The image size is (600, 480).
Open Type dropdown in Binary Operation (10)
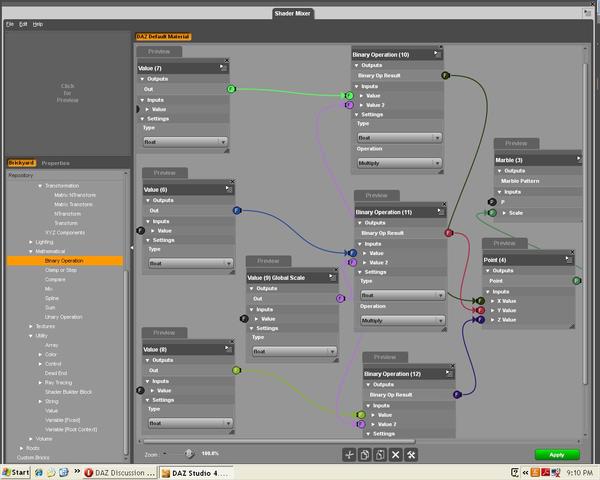399,137
